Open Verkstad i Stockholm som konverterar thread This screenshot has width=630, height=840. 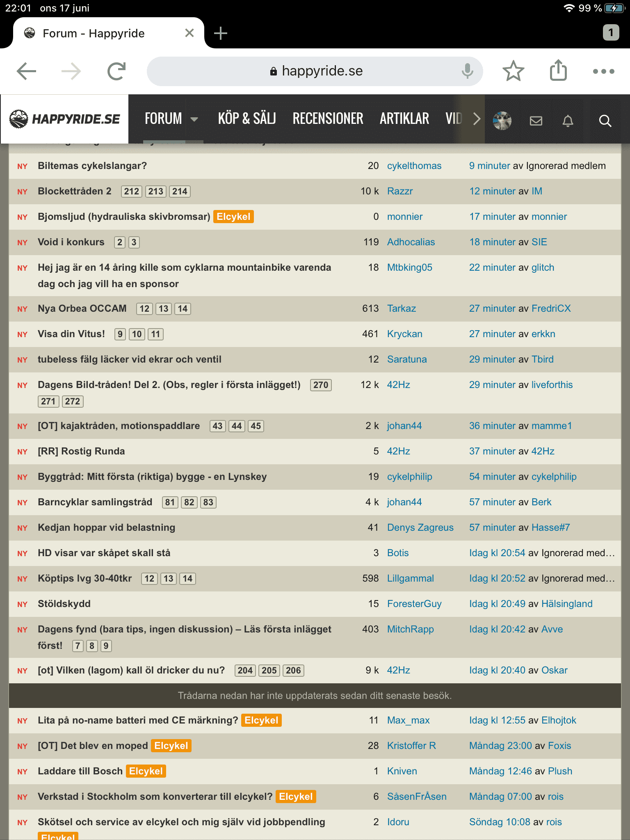point(155,797)
